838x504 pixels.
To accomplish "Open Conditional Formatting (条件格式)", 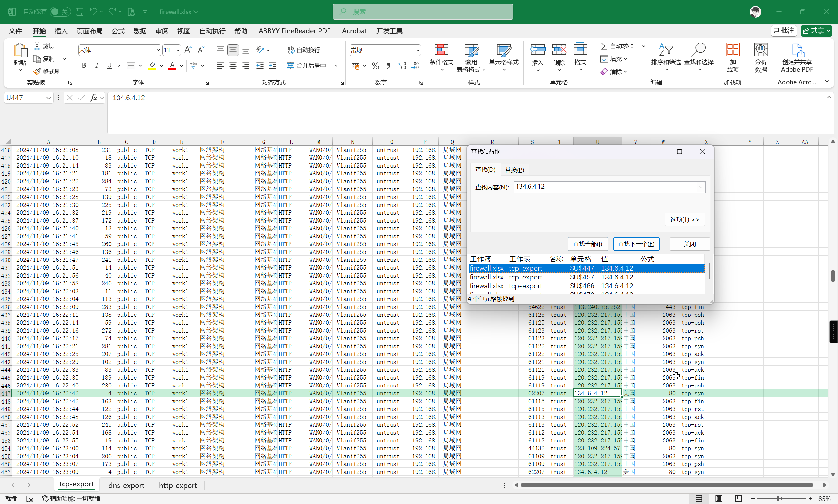I will pos(441,57).
